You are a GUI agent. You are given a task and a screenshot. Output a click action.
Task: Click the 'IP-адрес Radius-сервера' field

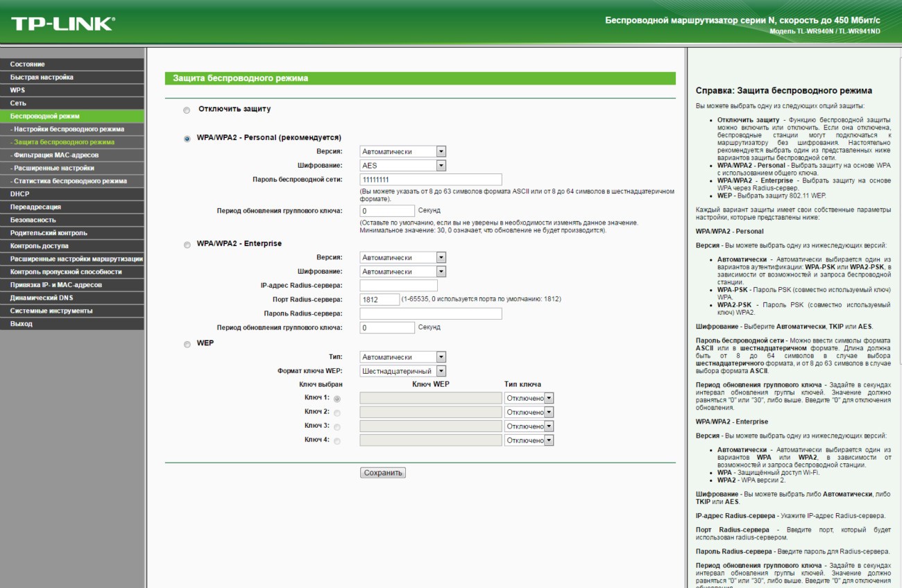coord(398,286)
